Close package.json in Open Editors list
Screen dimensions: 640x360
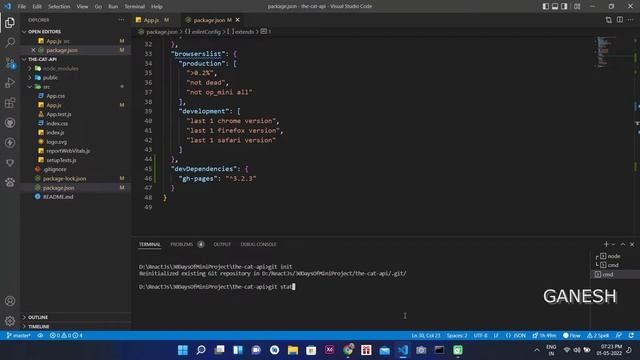click(x=33, y=50)
